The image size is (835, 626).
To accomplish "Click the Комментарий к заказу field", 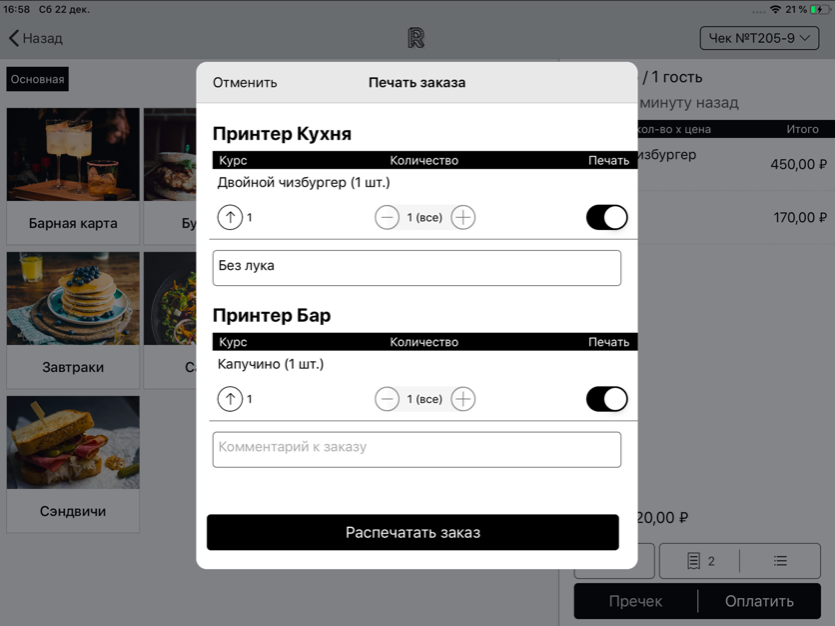I will coord(416,449).
